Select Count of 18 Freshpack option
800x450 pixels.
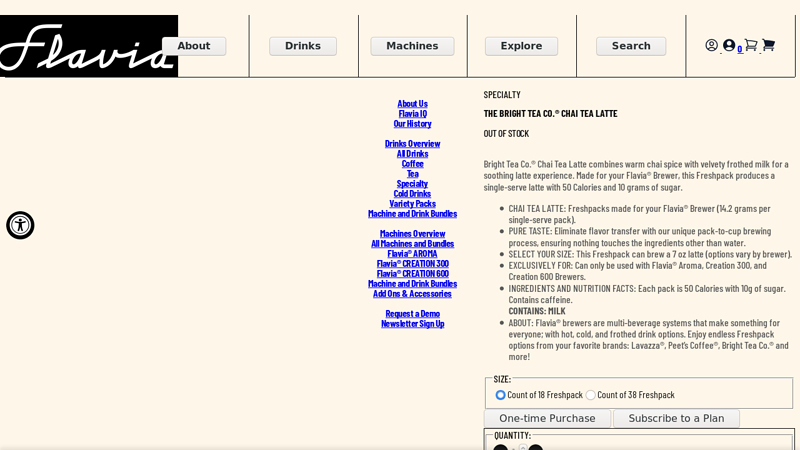(x=501, y=395)
